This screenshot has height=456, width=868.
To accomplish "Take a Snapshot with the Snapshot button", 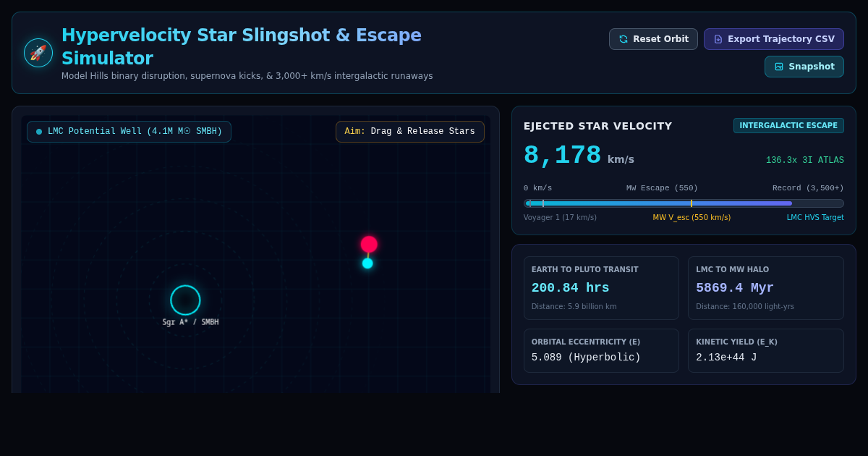I will (804, 67).
